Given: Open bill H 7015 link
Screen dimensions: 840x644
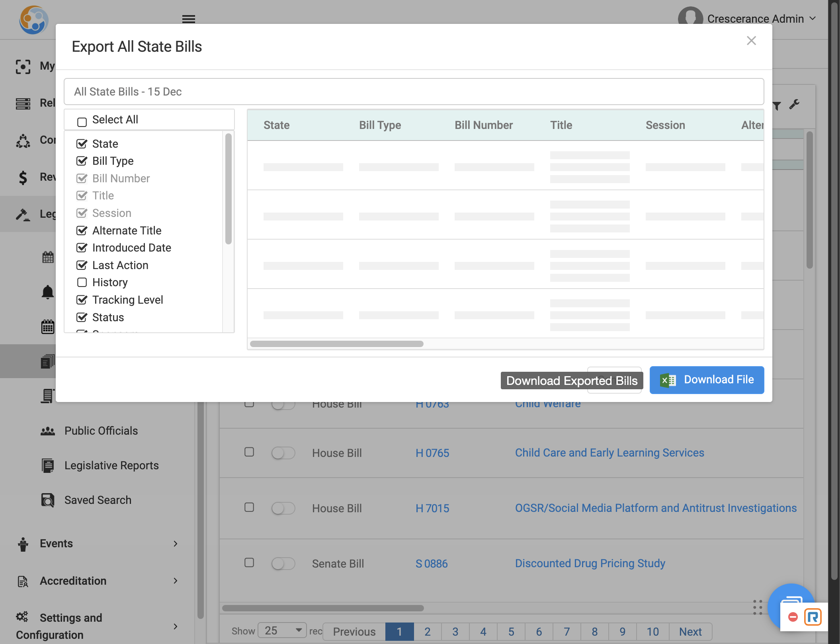Looking at the screenshot, I should (432, 508).
